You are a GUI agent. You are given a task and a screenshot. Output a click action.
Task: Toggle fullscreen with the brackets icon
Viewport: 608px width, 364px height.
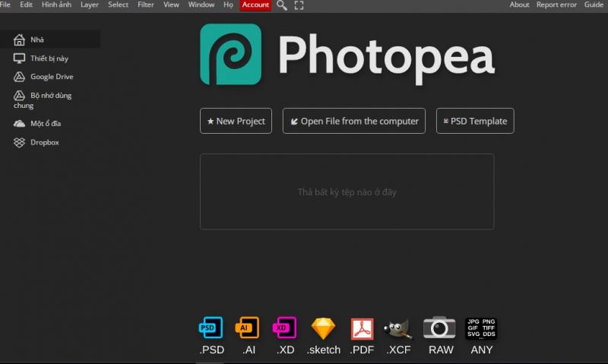coord(299,5)
